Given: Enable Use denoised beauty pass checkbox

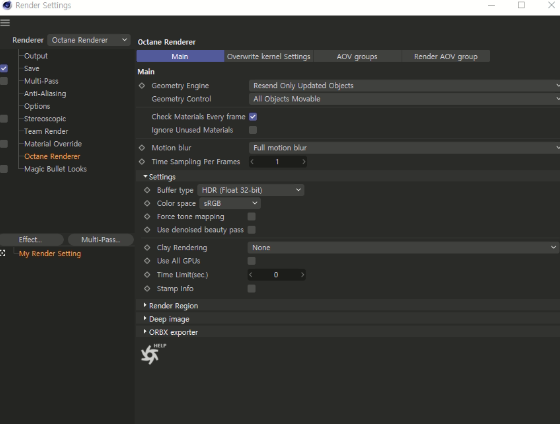Looking at the screenshot, I should [x=251, y=230].
